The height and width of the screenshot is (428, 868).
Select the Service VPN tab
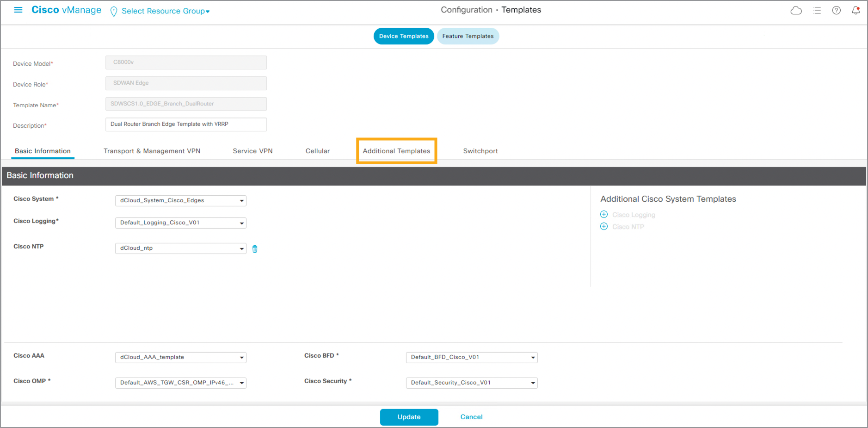(x=252, y=151)
